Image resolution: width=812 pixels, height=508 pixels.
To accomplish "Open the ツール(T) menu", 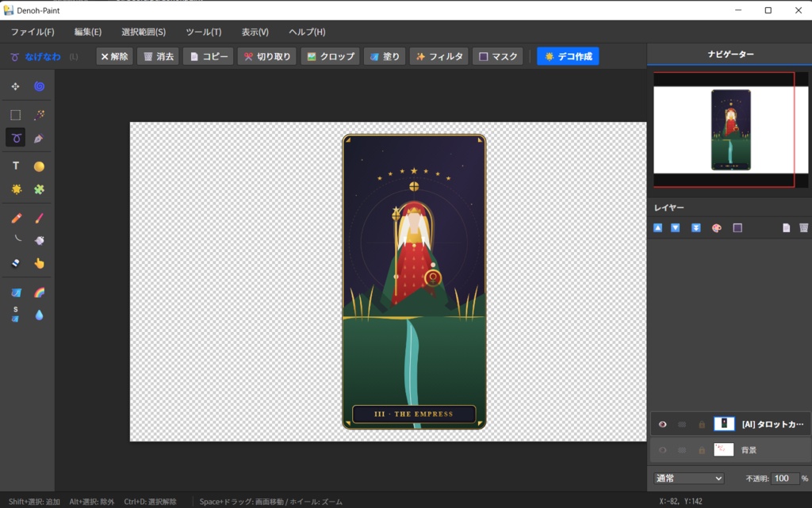I will tap(204, 32).
